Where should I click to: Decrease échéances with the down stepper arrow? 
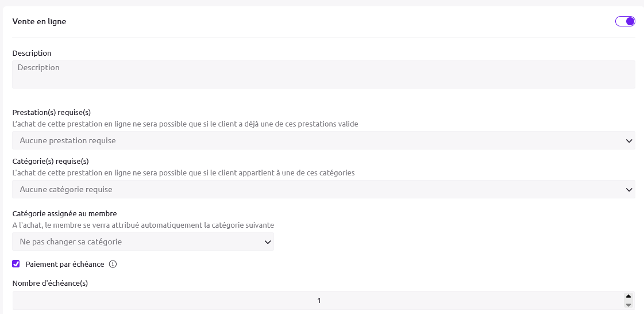pos(628,305)
